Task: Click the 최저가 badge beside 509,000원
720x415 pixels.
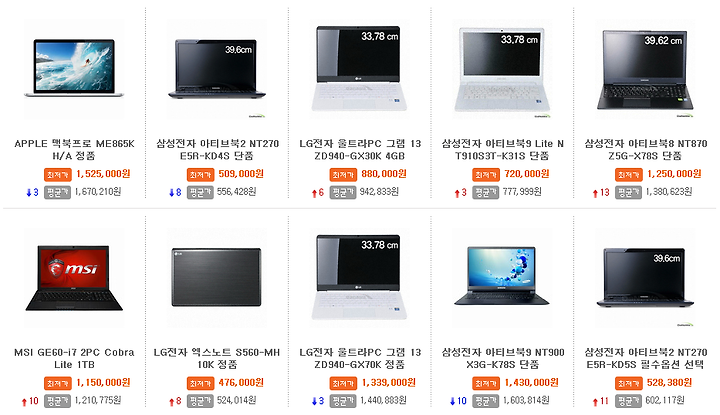Action: click(x=200, y=174)
